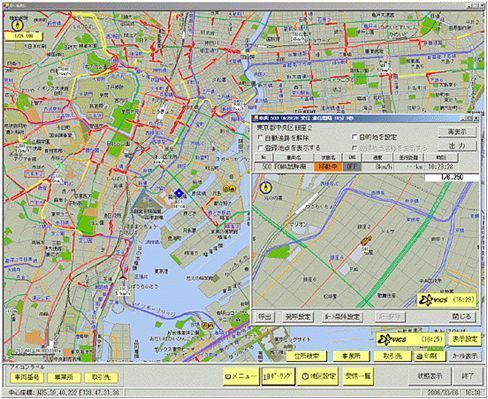
Task: Tick the 目的地を設定 checkbox
Action: pyautogui.click(x=355, y=137)
